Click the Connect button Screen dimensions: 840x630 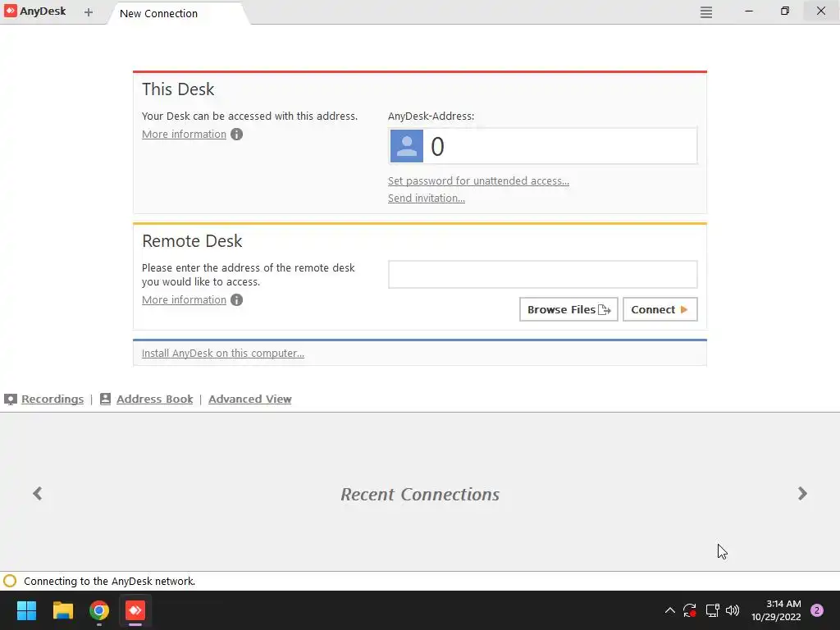[x=660, y=309]
